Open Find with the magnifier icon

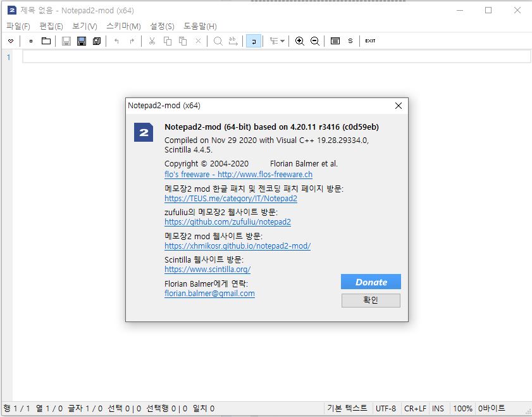click(218, 41)
